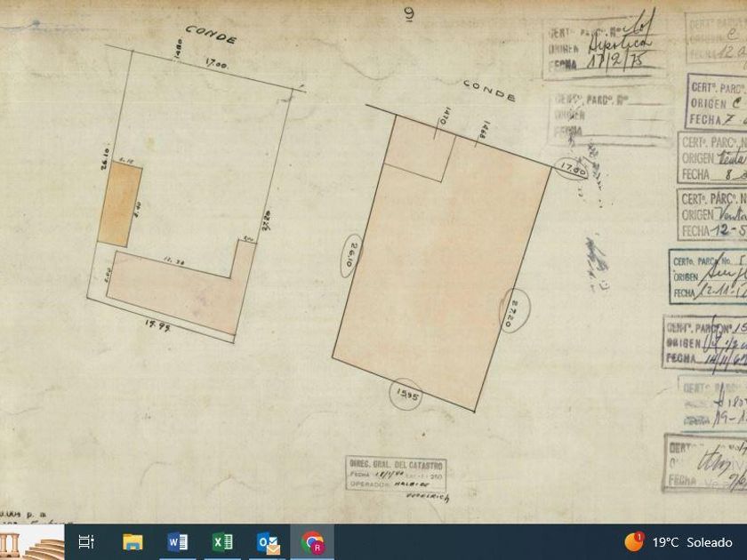Launch File Explorer from the taskbar
The width and height of the screenshot is (747, 560).
(x=133, y=541)
